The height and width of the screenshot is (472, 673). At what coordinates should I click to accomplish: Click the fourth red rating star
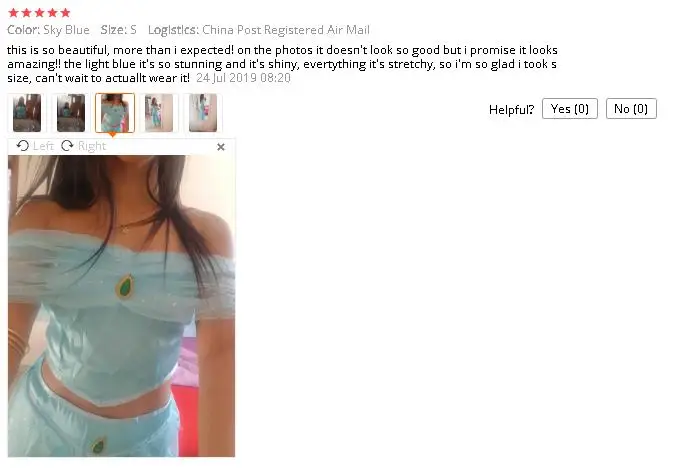(x=52, y=12)
